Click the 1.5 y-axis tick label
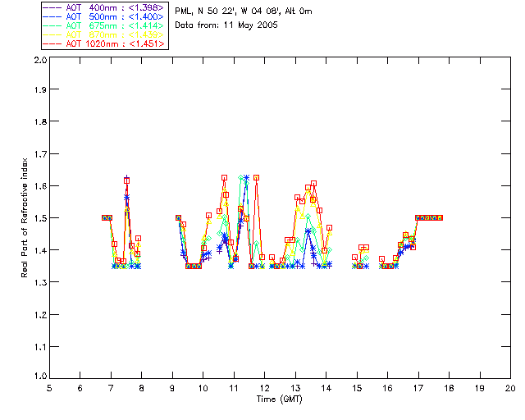 pyautogui.click(x=40, y=218)
